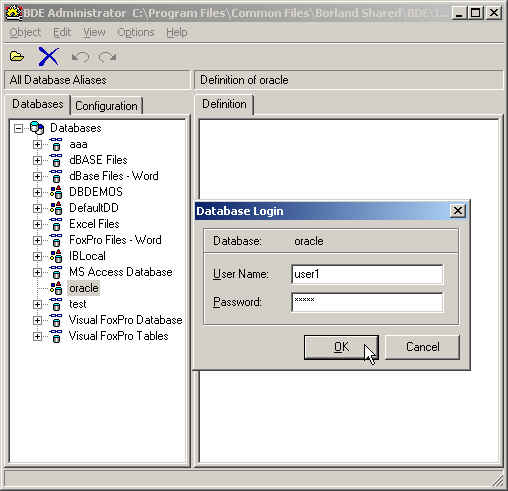Viewport: 508px width, 491px height.
Task: Click the Excel Files alias icon
Action: [x=56, y=224]
